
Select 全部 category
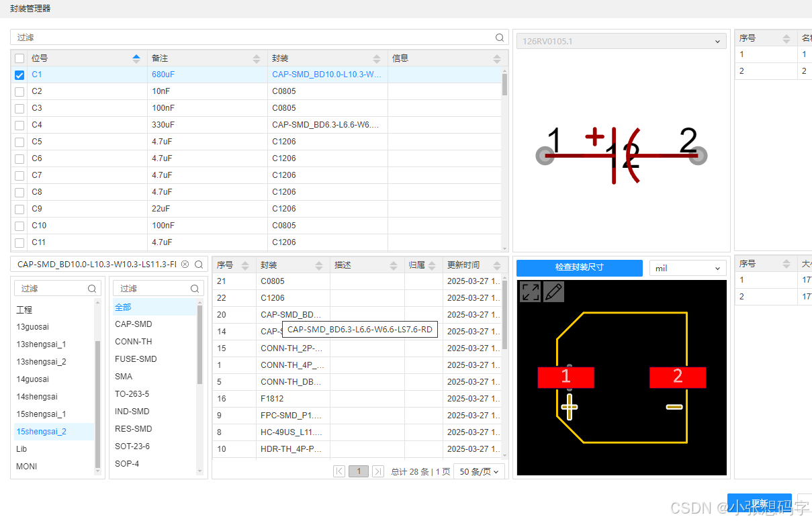pyautogui.click(x=154, y=307)
